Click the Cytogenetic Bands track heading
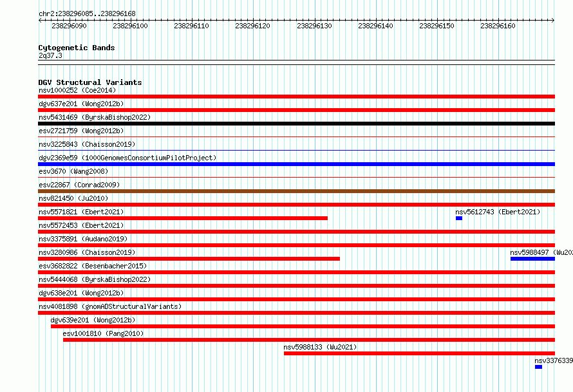573x392 pixels. (x=77, y=48)
